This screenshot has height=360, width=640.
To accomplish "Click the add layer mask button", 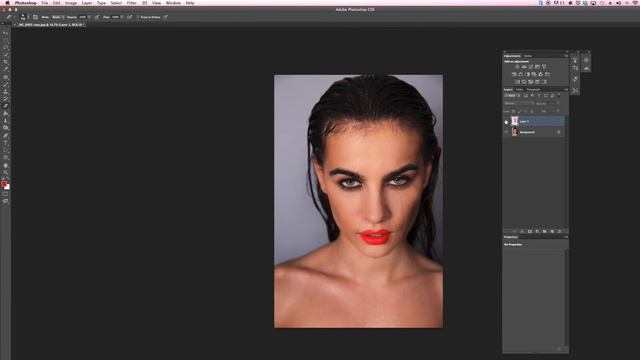I will point(530,231).
